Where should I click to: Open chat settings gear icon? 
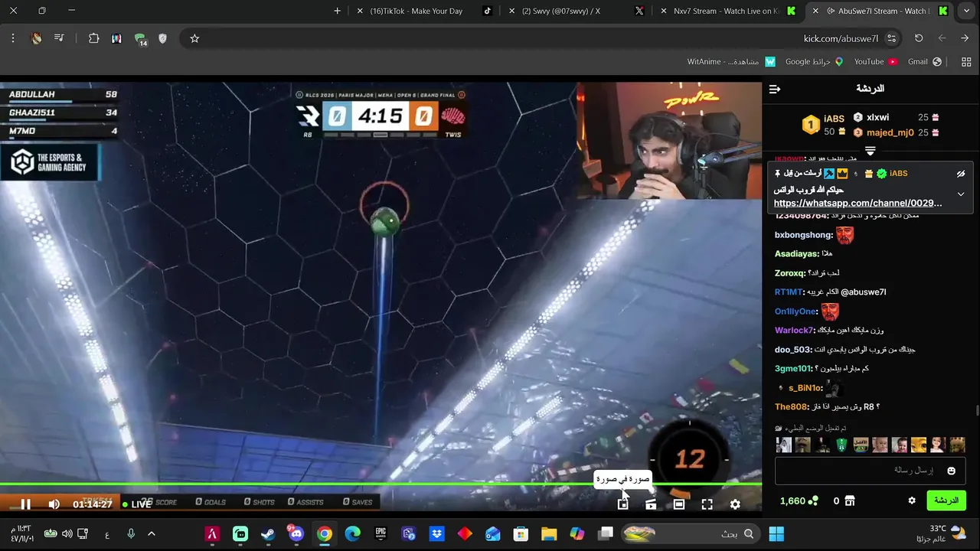coord(912,500)
